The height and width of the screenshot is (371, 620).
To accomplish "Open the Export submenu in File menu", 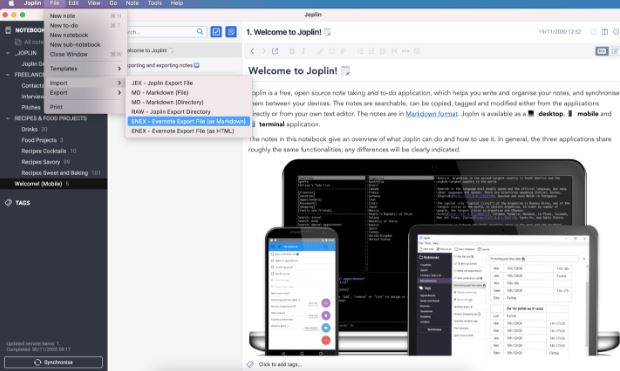I will click(x=85, y=93).
